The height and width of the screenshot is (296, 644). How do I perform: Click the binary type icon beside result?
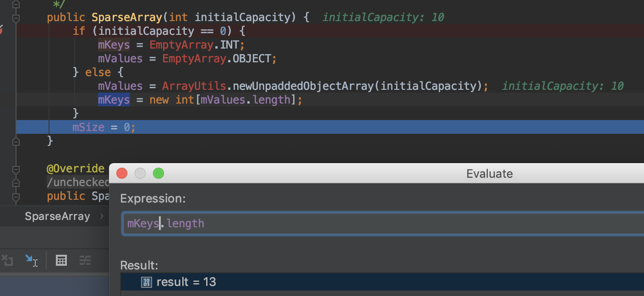(147, 282)
